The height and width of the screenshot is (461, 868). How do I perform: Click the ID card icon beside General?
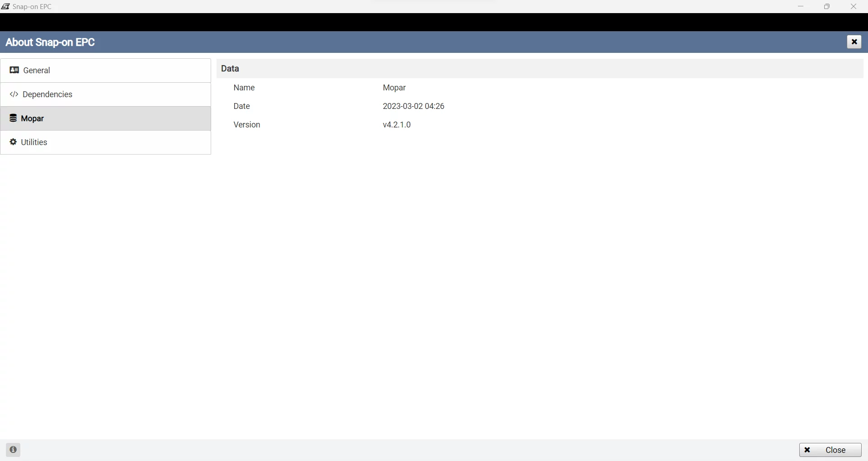(x=14, y=70)
